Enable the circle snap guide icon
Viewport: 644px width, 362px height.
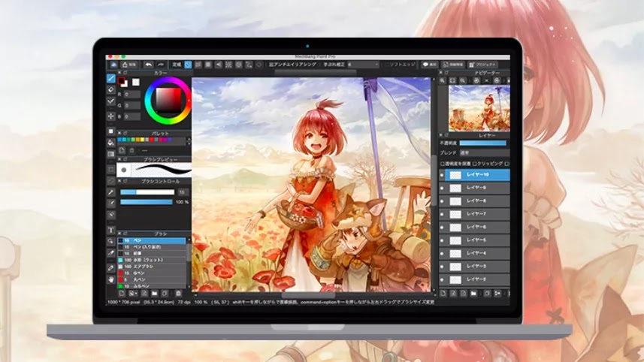(239, 65)
